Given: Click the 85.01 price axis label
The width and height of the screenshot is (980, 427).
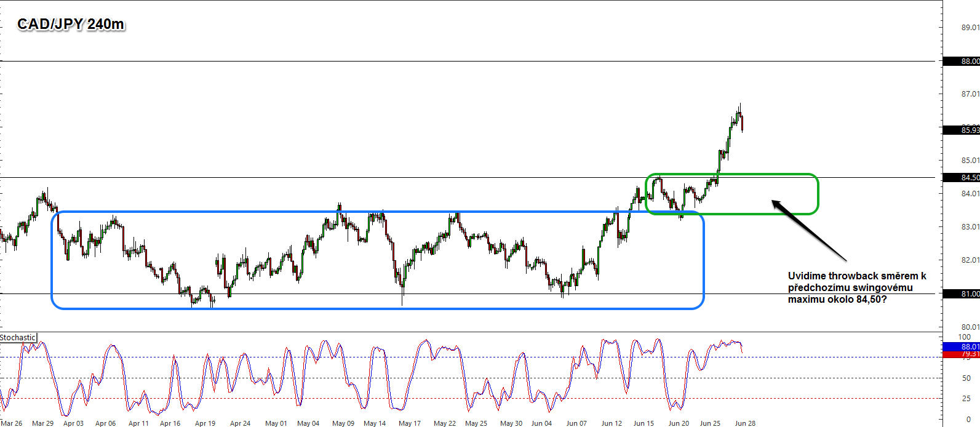Looking at the screenshot, I should coord(970,161).
